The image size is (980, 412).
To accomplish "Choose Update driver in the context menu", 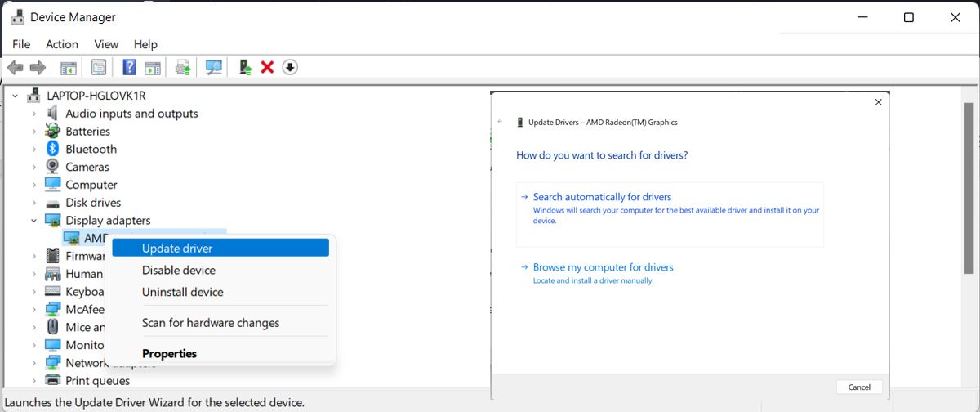I will coord(220,248).
